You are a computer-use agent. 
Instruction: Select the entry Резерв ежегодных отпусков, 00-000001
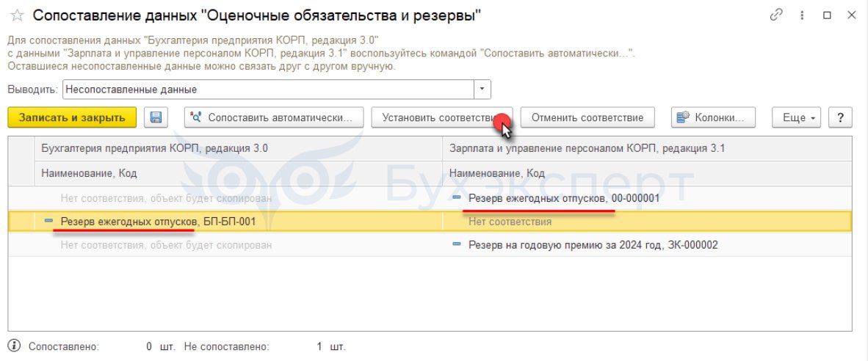pos(564,198)
